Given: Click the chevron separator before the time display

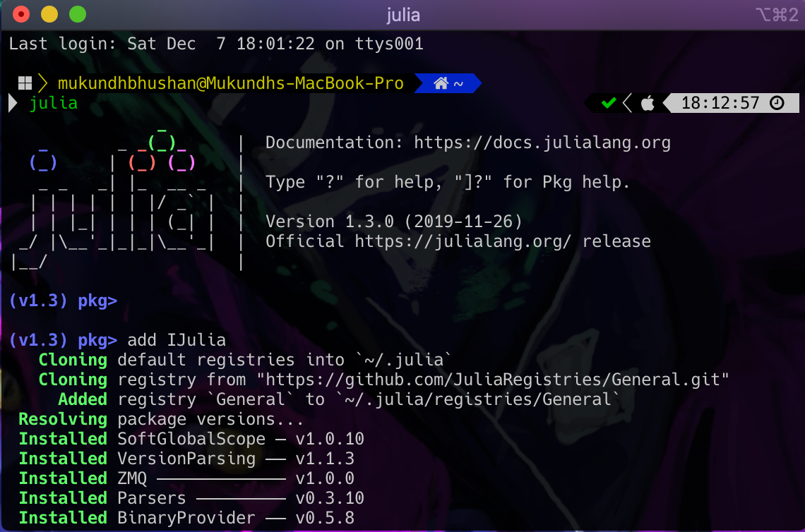Looking at the screenshot, I should [x=667, y=103].
